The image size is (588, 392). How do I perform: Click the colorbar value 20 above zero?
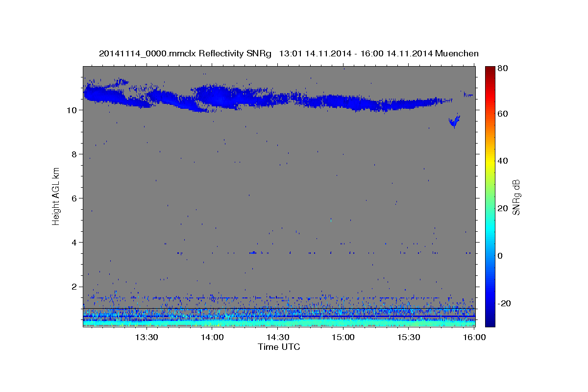click(x=503, y=208)
